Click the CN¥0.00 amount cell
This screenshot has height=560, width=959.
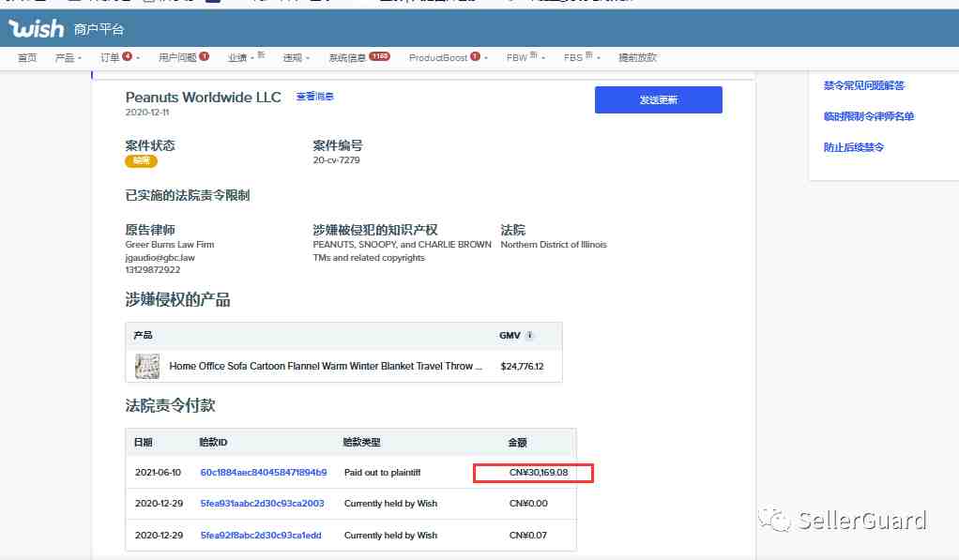[x=528, y=504]
